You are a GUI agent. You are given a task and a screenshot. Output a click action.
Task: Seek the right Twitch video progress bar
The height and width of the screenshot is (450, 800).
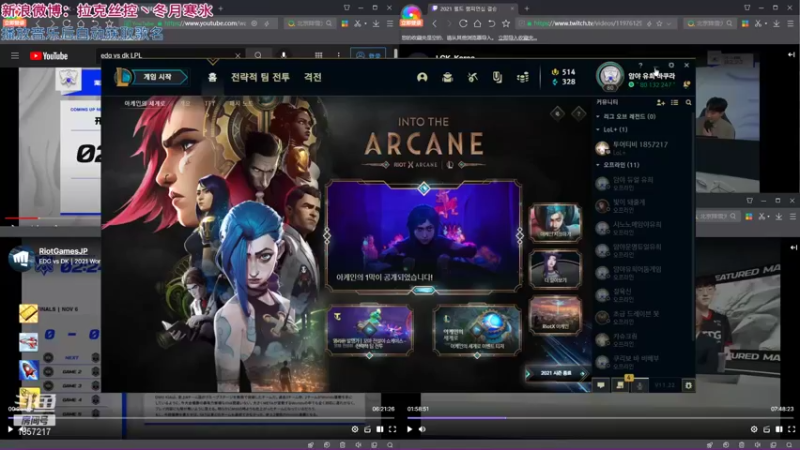point(600,418)
